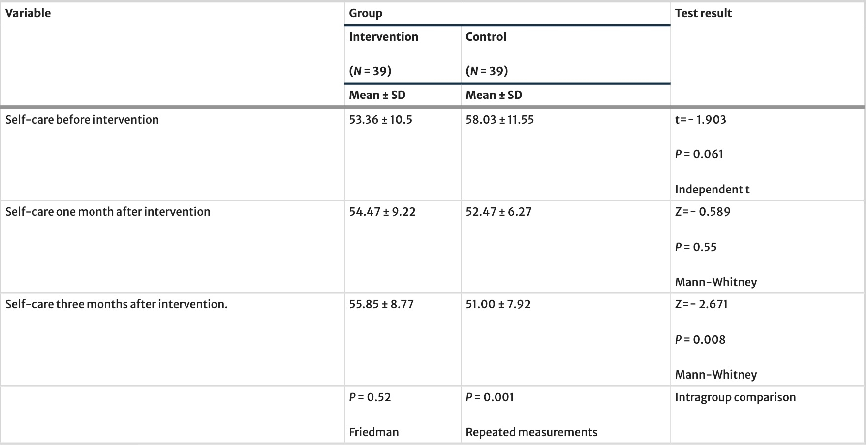Click the Z=- 0.589 result text
868x446 pixels.
tap(703, 212)
